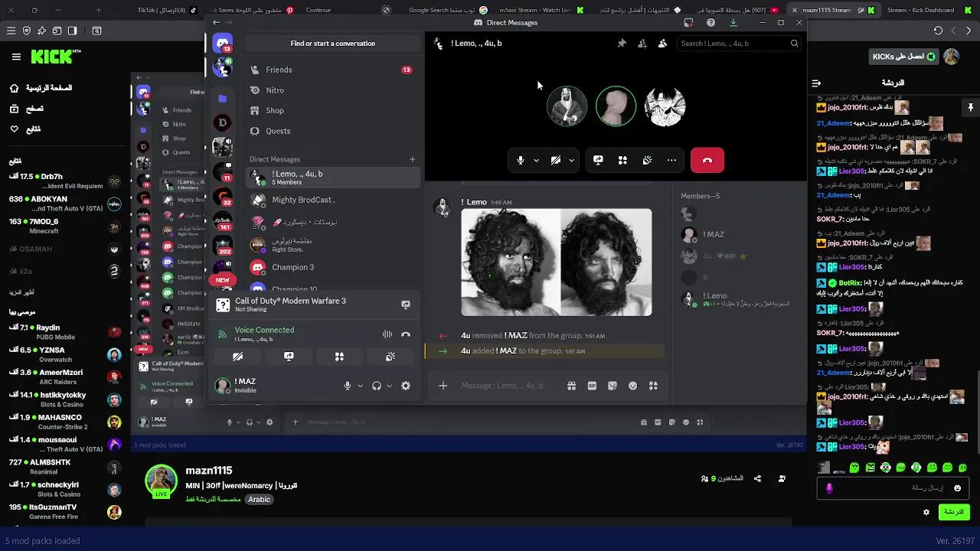The image size is (980, 551).
Task: Turn on camera in call controls
Action: 556,160
